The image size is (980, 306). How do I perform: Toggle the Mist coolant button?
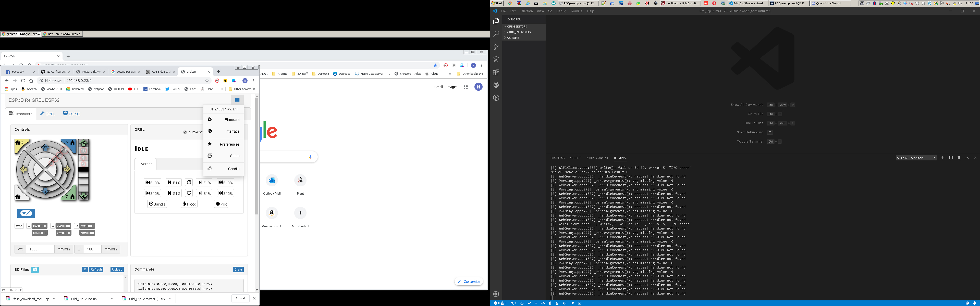221,204
